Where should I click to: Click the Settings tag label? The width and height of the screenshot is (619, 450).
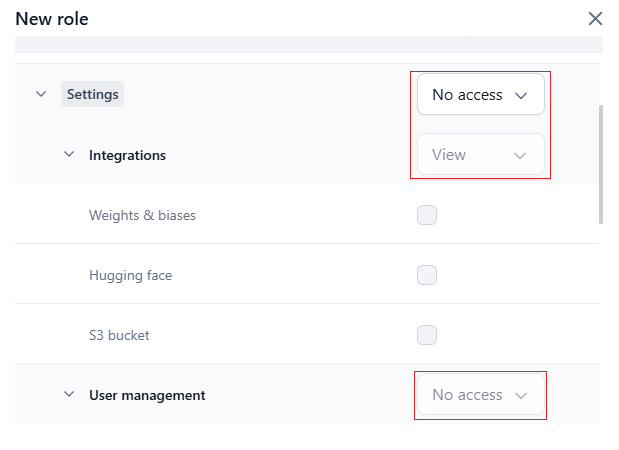pyautogui.click(x=92, y=95)
